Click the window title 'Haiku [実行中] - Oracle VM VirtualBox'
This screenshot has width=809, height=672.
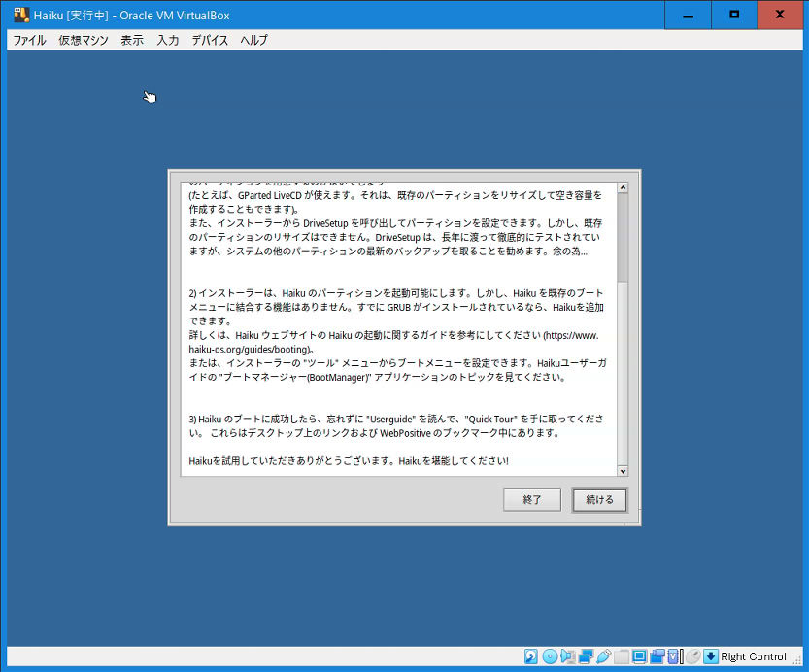131,16
